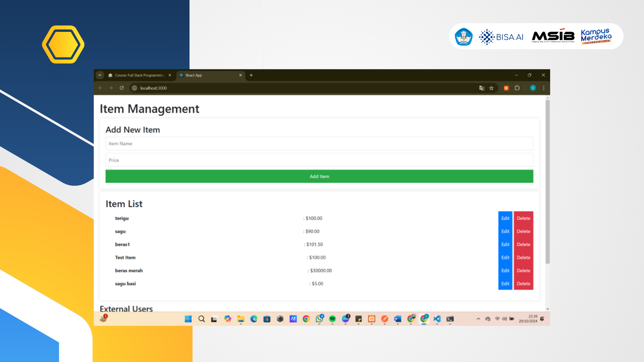Open taskbar Search
Image resolution: width=644 pixels, height=362 pixels.
point(201,319)
